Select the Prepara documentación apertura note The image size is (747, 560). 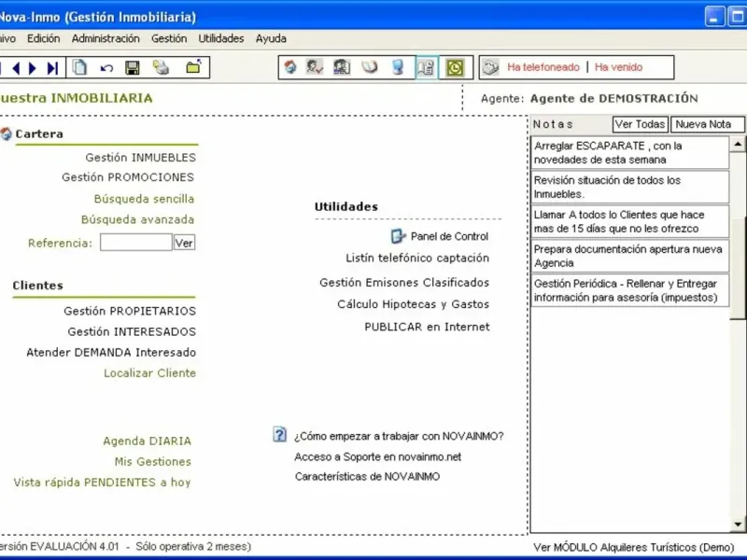point(629,256)
